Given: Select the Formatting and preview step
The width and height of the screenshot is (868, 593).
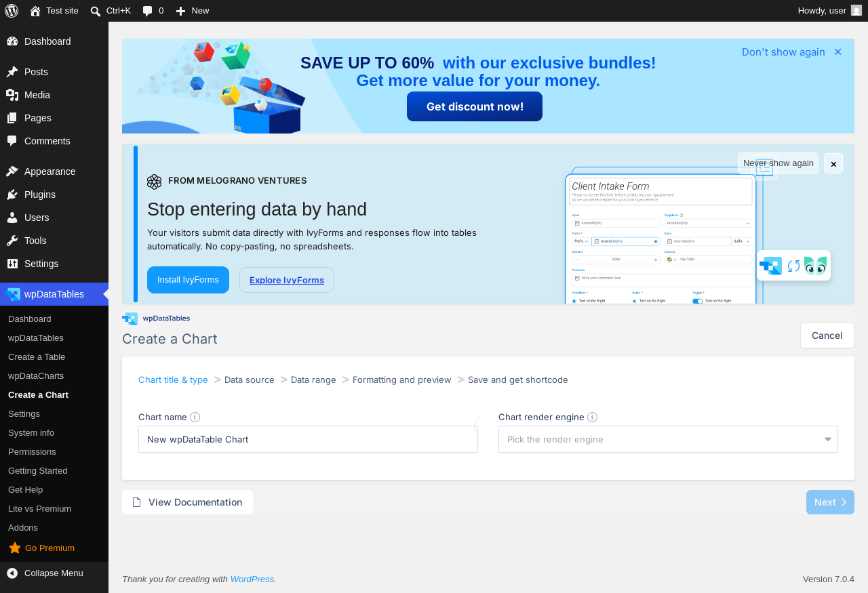Looking at the screenshot, I should click(402, 380).
